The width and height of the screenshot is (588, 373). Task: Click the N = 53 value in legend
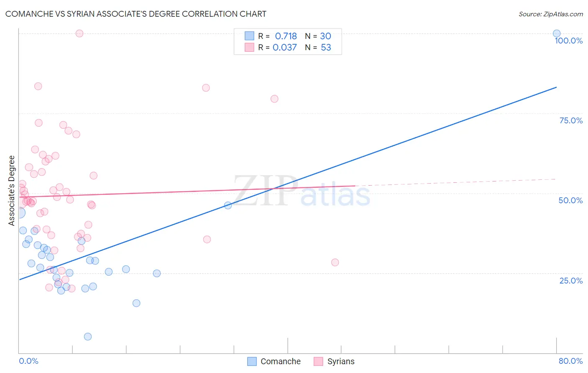(x=318, y=47)
